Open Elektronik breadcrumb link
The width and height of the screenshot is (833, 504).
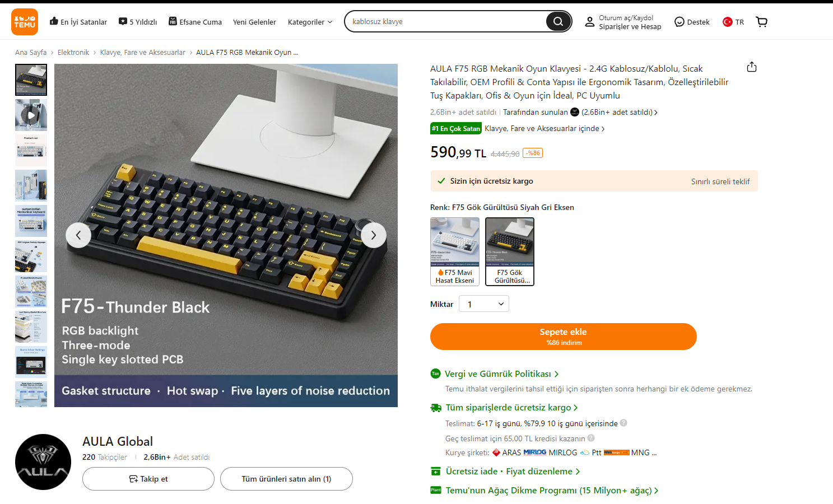(x=73, y=52)
